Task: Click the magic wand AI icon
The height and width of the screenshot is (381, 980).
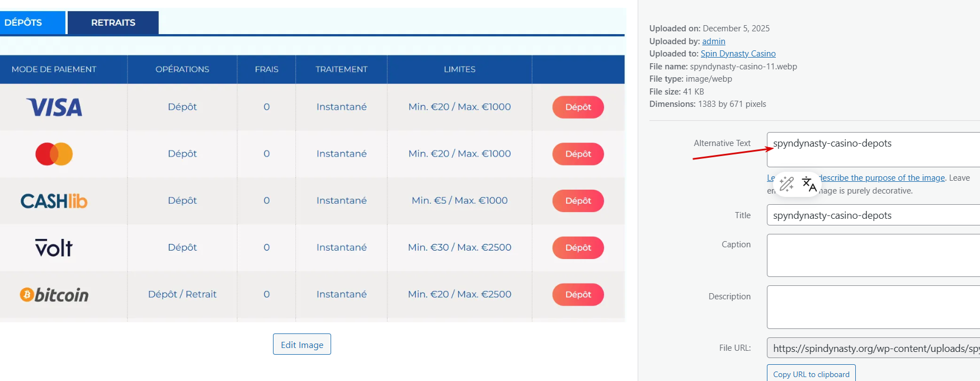Action: pos(786,184)
